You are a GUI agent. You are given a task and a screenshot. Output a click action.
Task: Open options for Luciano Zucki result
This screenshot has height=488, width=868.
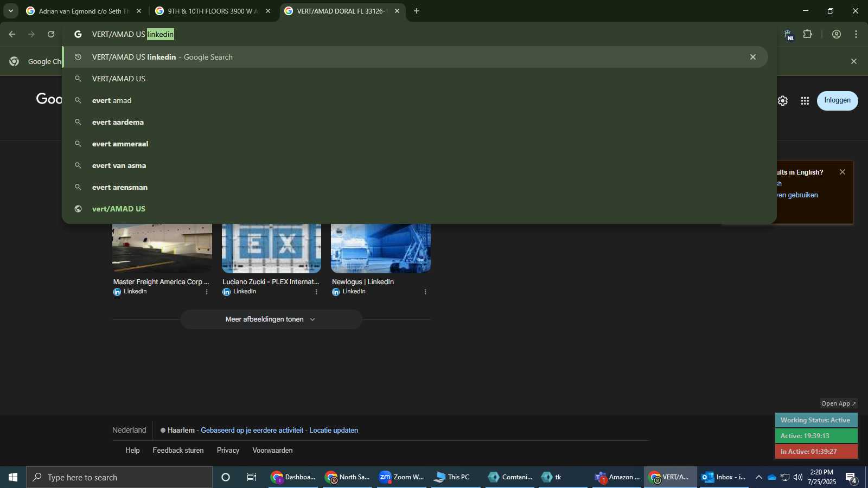pos(316,292)
